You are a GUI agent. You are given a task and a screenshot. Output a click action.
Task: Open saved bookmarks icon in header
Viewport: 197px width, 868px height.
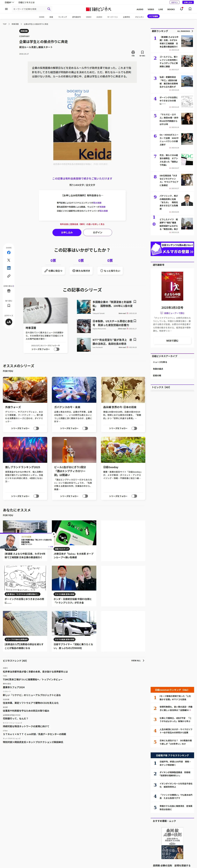(190, 9)
